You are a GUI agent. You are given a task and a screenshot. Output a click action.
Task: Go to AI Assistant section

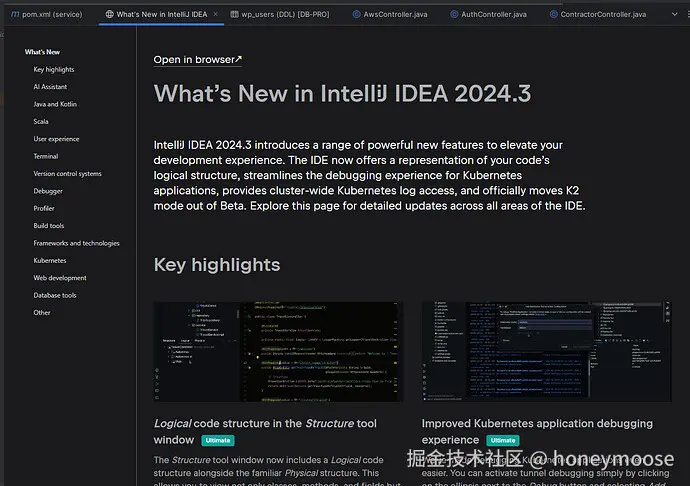tap(50, 87)
